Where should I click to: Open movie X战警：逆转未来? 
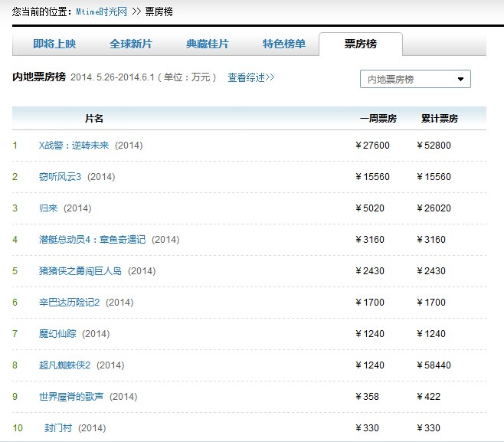(75, 146)
